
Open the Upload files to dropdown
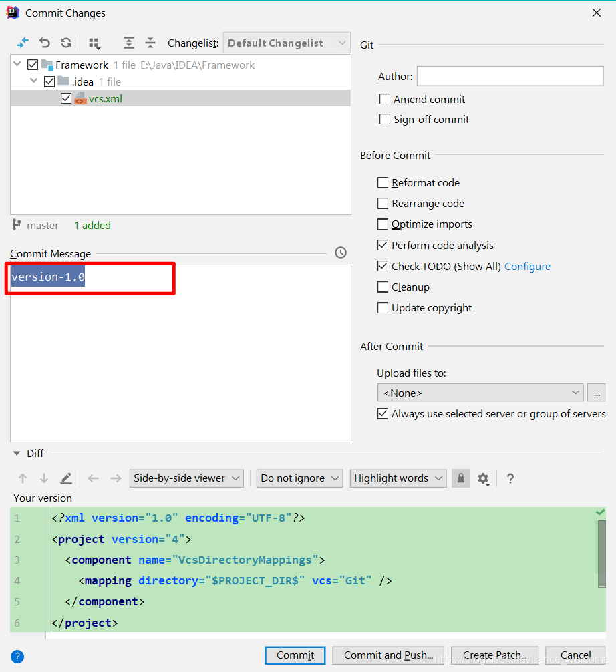[480, 393]
